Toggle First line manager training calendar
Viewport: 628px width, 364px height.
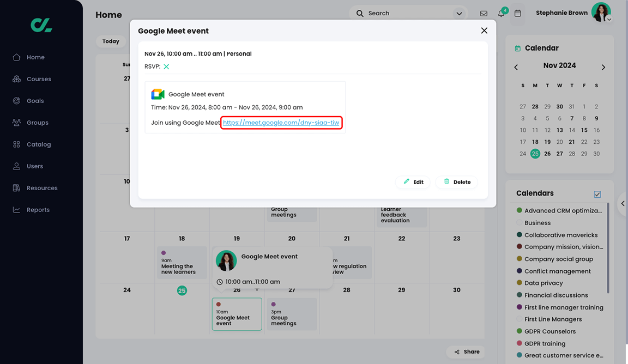[560, 307]
